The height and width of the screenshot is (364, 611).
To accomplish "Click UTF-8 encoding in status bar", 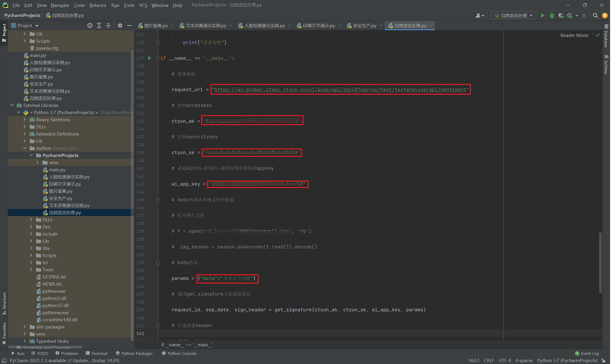I will (504, 360).
